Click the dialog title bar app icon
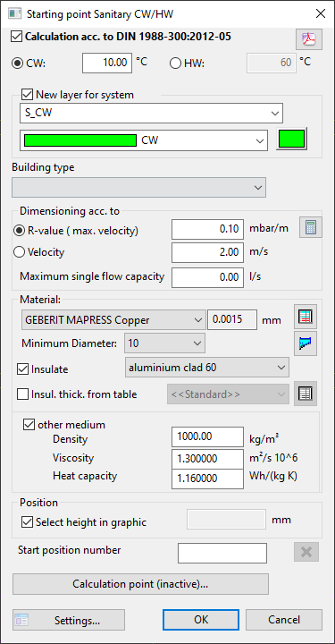Viewport: 335px width, 644px height. click(15, 13)
